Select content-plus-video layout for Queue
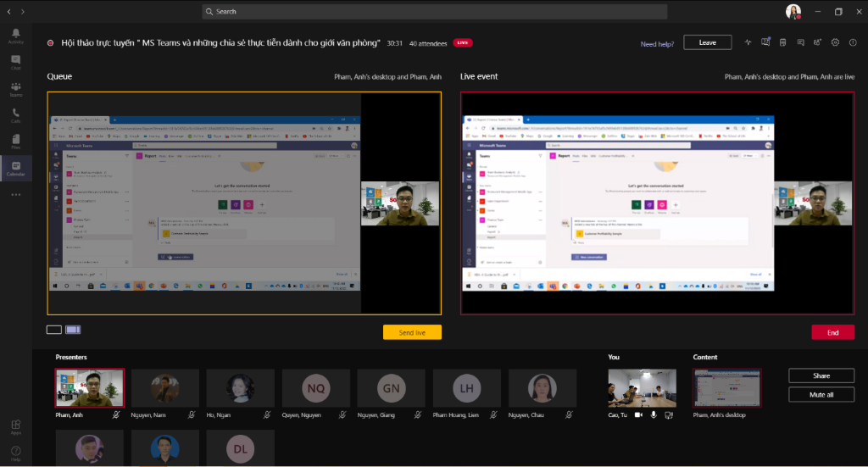This screenshot has height=467, width=868. point(73,330)
